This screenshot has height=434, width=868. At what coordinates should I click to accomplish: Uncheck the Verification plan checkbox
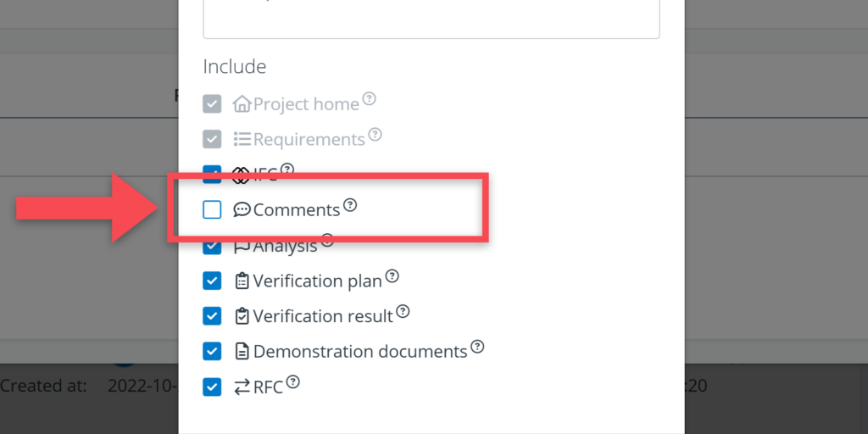tap(212, 281)
